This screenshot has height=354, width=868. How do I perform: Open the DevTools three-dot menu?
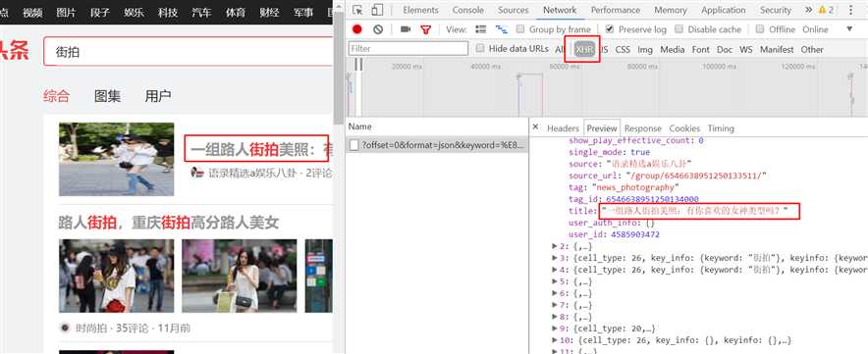coord(851,10)
